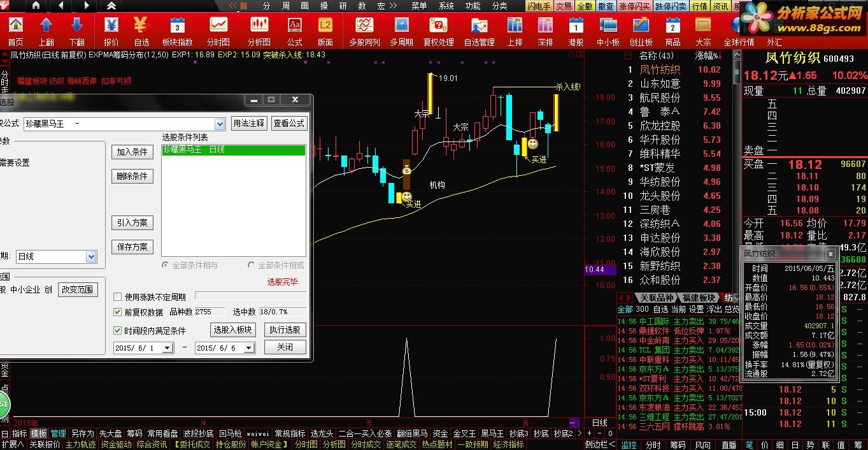The width and height of the screenshot is (868, 450).
Task: Click the 关闭 button in stock picker dialog
Action: coord(285,347)
